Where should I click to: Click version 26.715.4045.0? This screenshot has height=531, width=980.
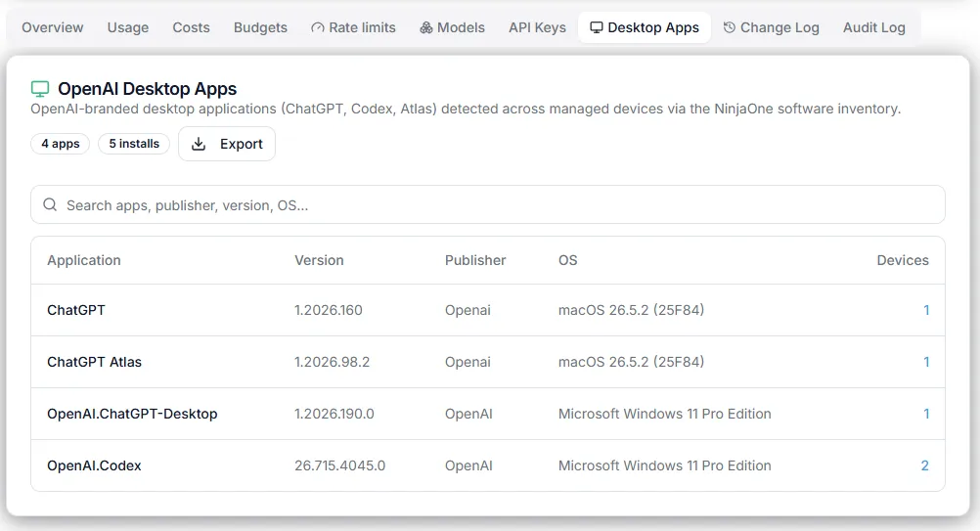[340, 466]
